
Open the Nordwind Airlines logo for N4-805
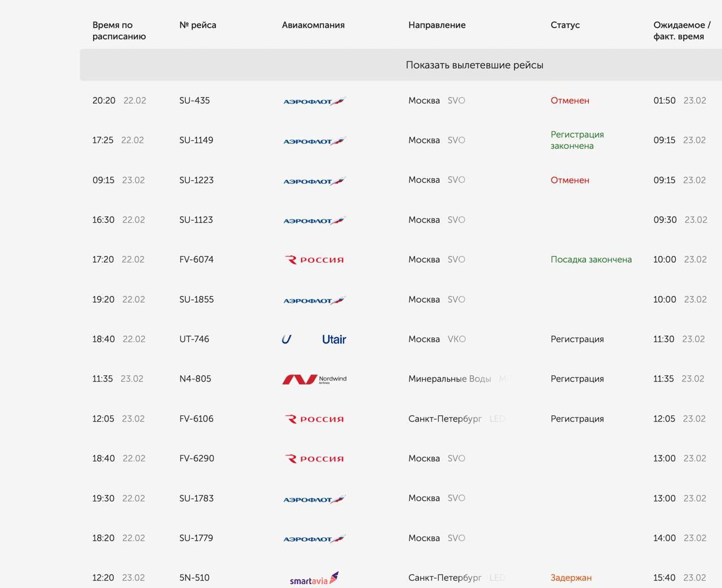314,379
